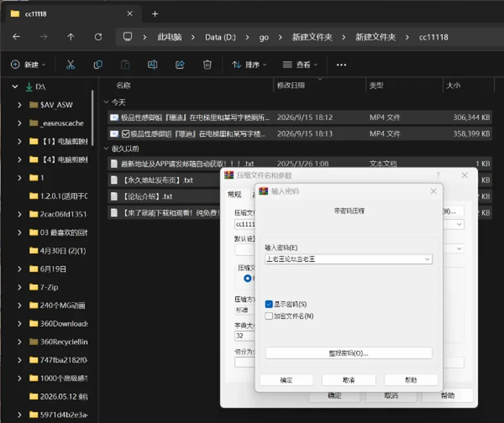Select the archive format radio button
This screenshot has height=423, width=504.
point(247,278)
